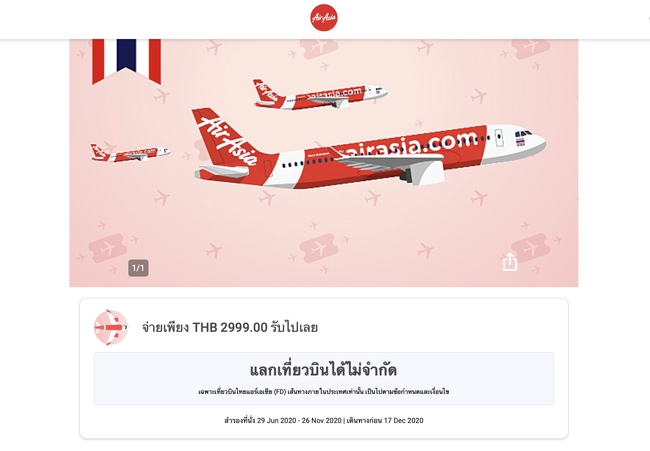Click the travel-before 17 Dec 2020 text
Viewport: 650px width, 451px height.
(385, 420)
